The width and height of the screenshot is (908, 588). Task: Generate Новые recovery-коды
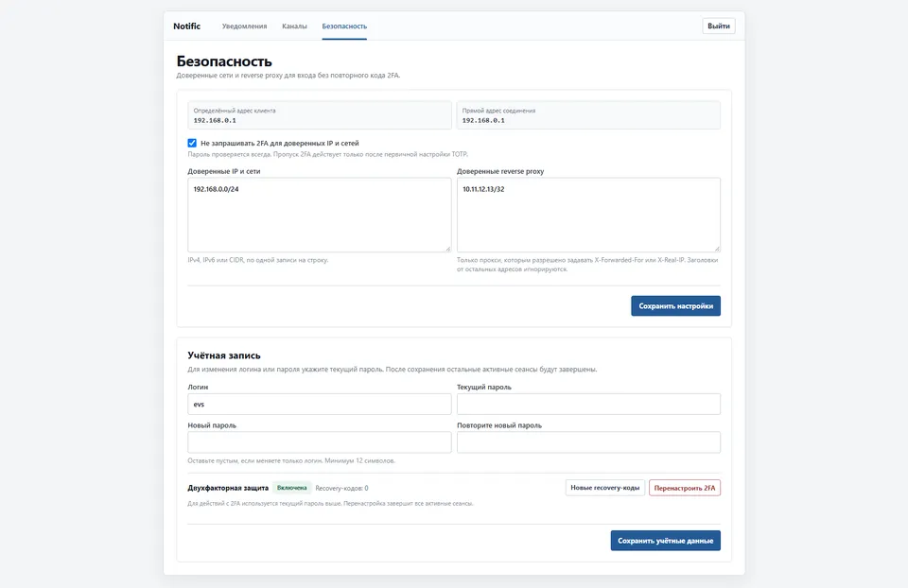tap(605, 488)
